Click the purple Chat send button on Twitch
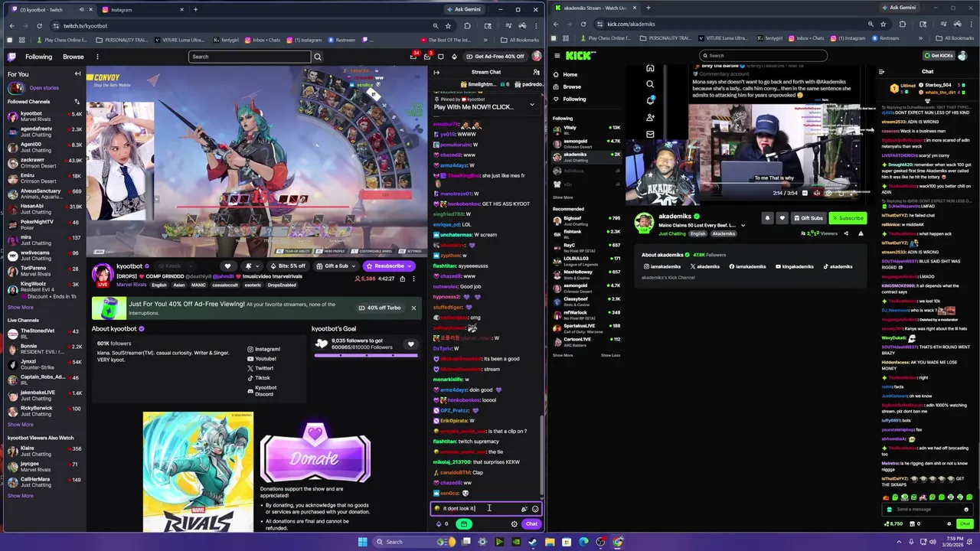This screenshot has height=551, width=980. coord(531,524)
